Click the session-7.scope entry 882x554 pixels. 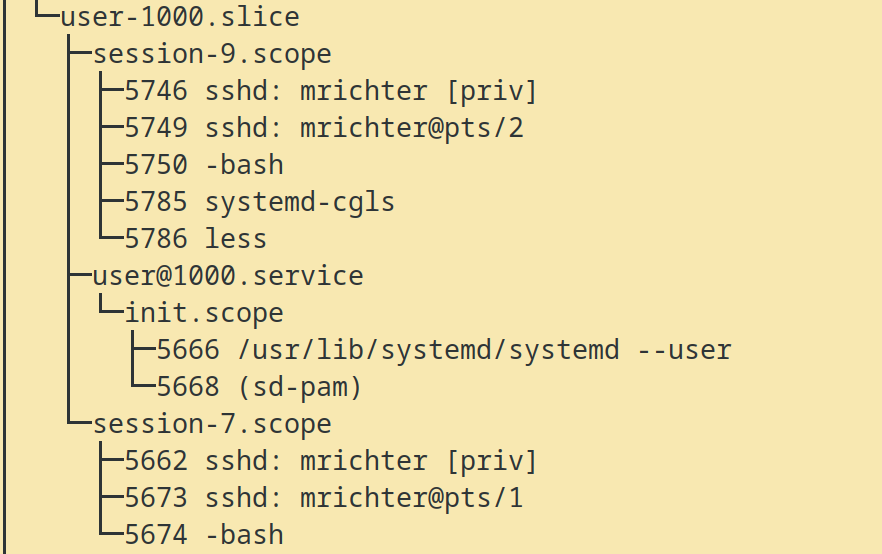(x=212, y=424)
